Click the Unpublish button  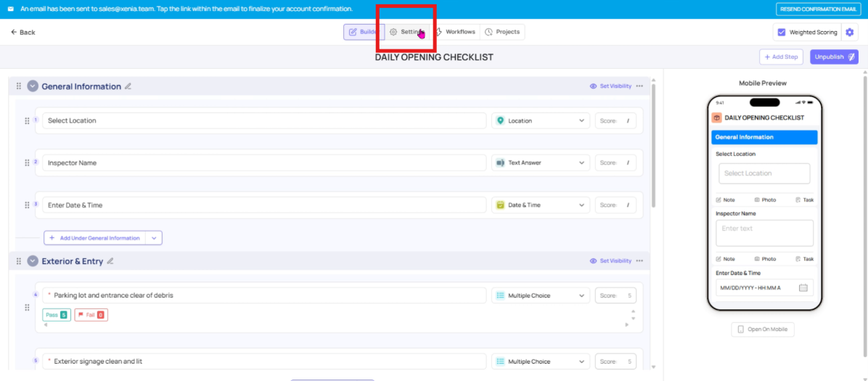(x=833, y=57)
